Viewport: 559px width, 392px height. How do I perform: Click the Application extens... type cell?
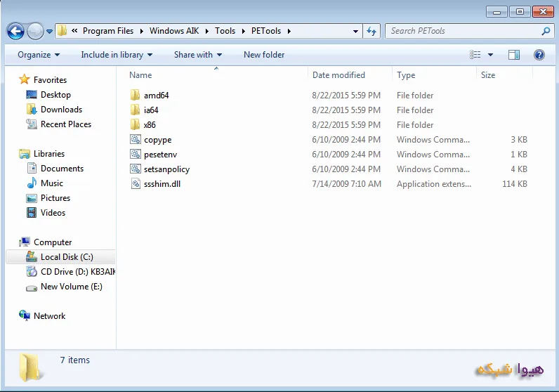(434, 184)
